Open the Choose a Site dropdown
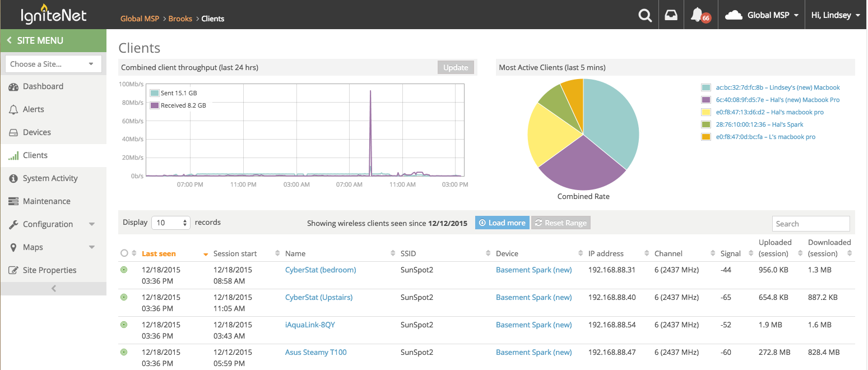This screenshot has width=868, height=370. [53, 63]
